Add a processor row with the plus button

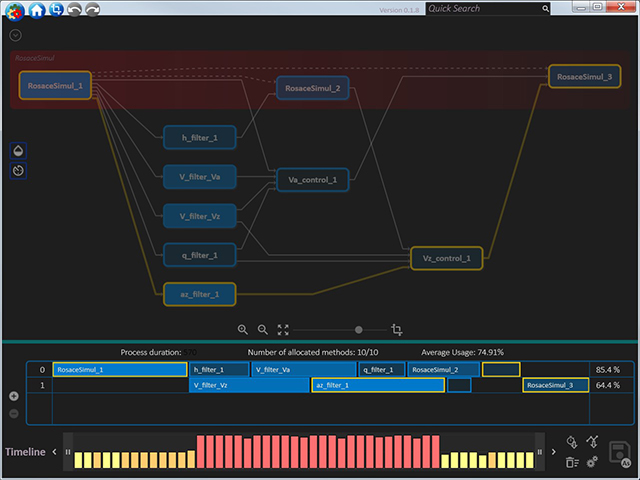[13, 396]
